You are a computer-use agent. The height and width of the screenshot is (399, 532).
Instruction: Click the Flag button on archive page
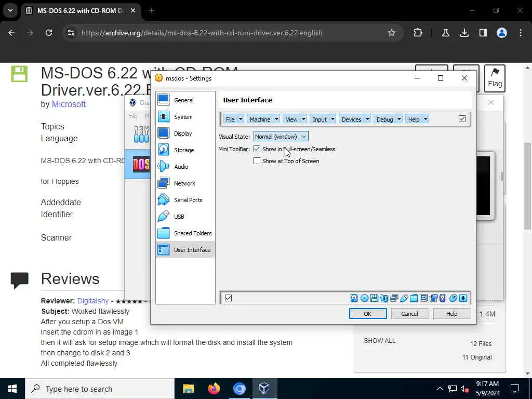tap(495, 78)
